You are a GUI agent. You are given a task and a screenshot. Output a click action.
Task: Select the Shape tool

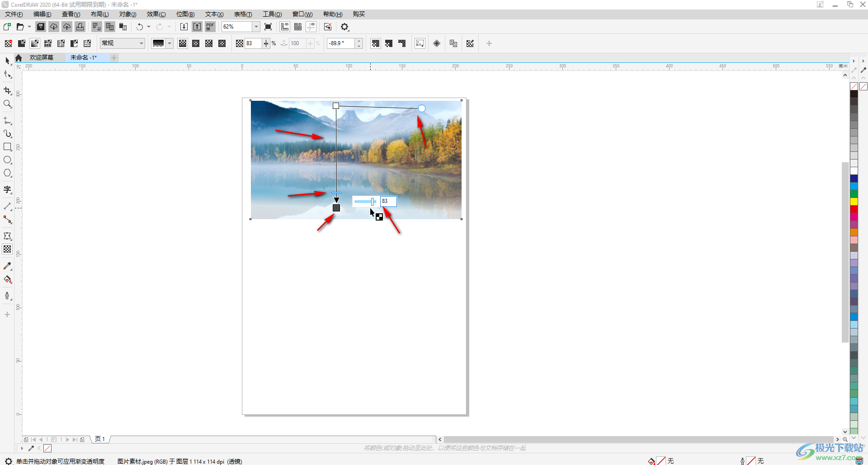(7, 74)
